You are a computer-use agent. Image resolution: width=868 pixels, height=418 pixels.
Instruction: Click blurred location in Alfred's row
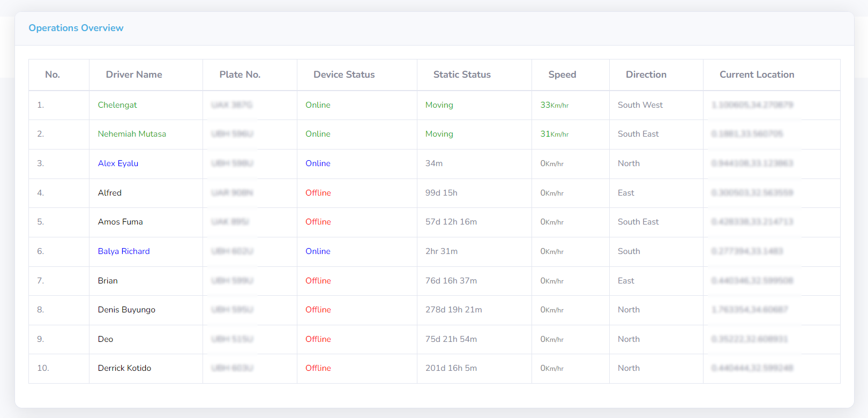pos(752,193)
